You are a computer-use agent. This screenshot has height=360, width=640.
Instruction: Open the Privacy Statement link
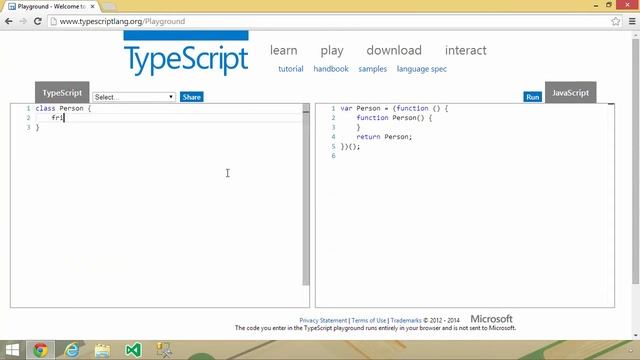323,320
